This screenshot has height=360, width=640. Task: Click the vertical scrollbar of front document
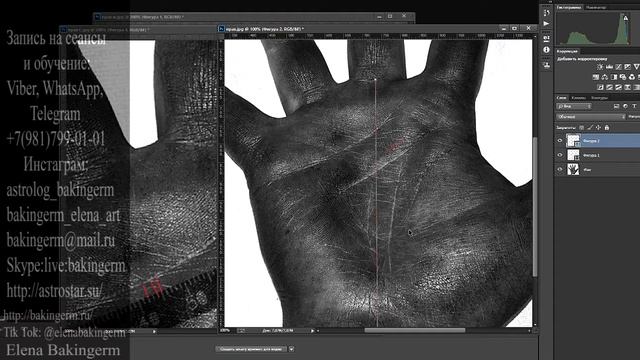pos(534,207)
